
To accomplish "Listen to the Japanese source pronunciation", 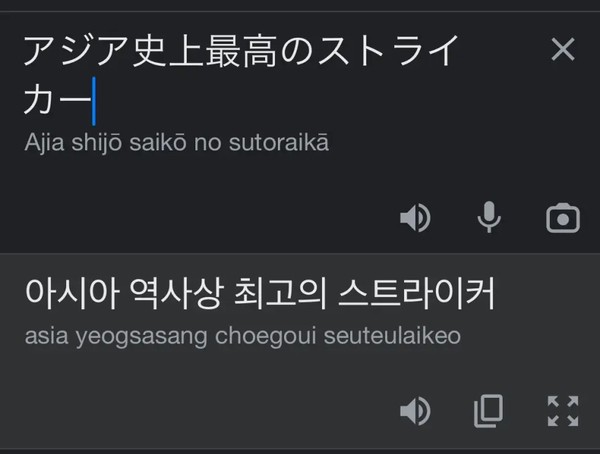I will (x=415, y=218).
